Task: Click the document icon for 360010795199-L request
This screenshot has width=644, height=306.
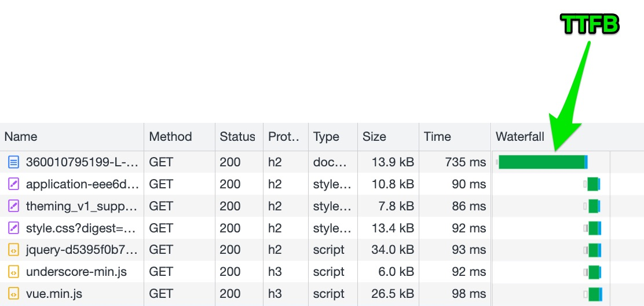Action: tap(13, 162)
